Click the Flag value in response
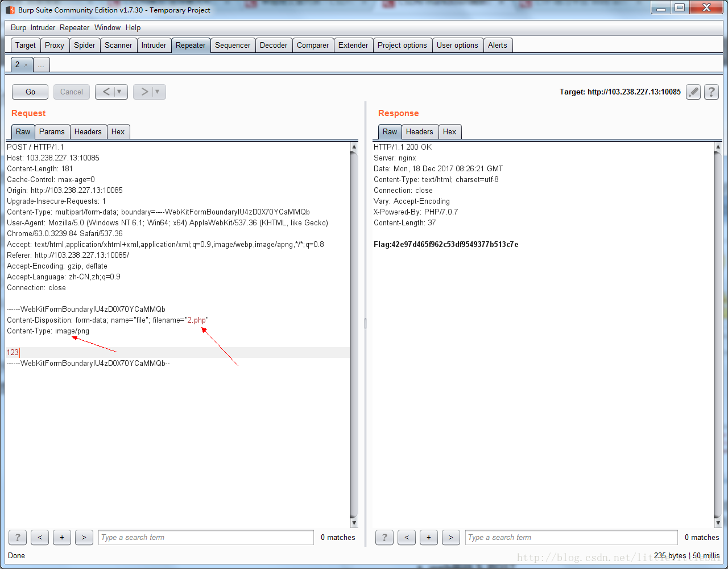 click(x=446, y=245)
